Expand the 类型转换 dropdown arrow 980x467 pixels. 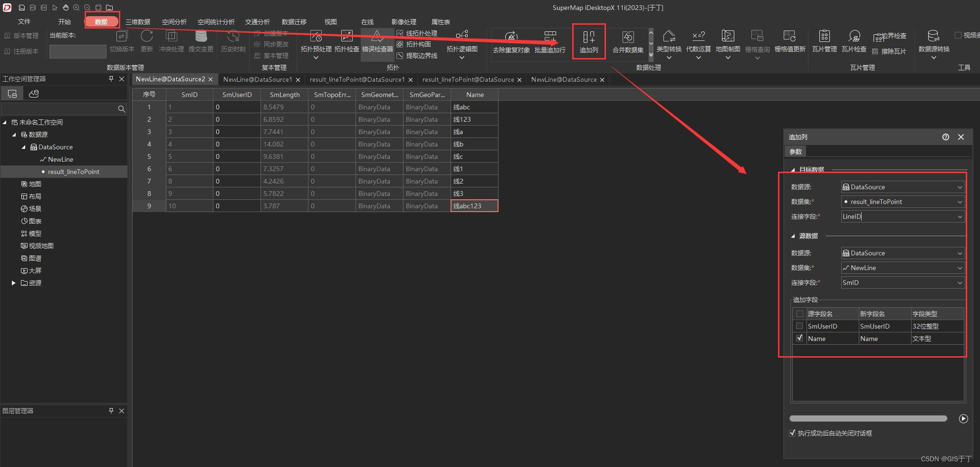[669, 58]
